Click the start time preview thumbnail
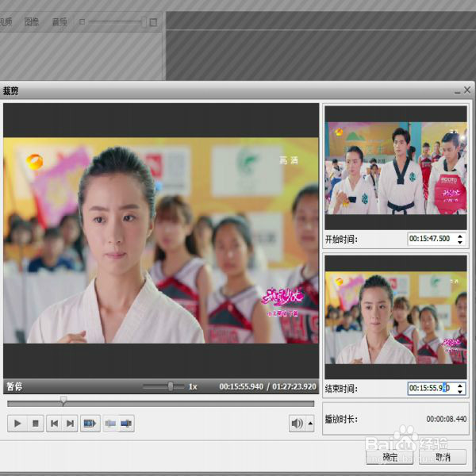Viewport: 476px width, 476px height. point(396,167)
